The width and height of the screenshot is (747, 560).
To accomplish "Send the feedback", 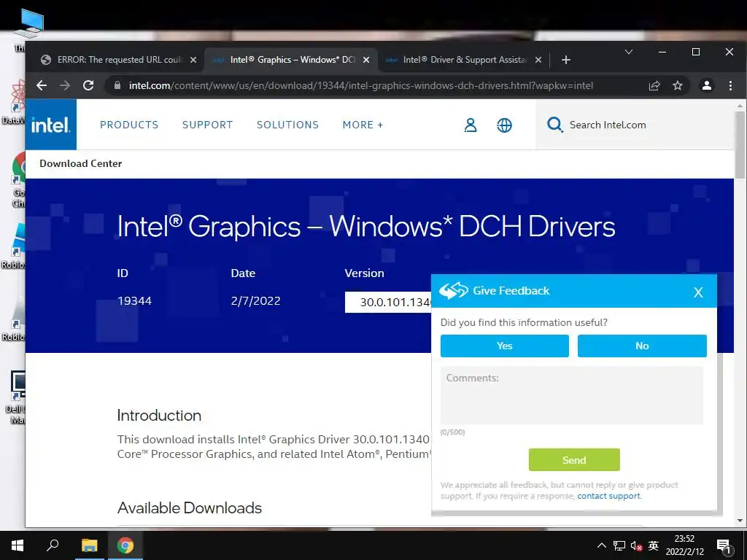I will [x=574, y=459].
